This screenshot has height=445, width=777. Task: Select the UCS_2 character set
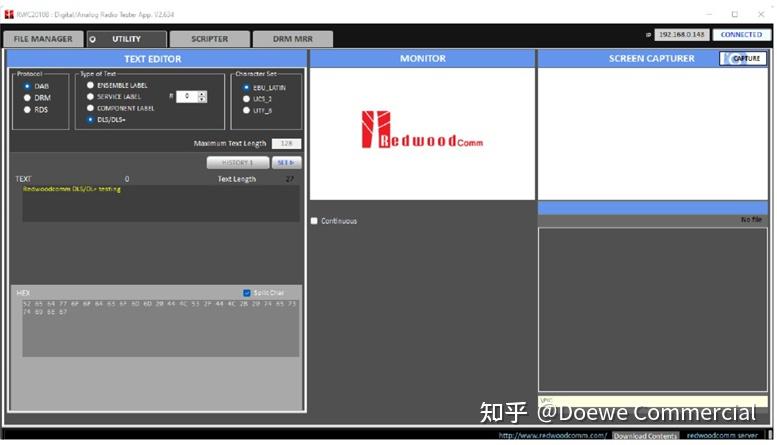click(246, 99)
